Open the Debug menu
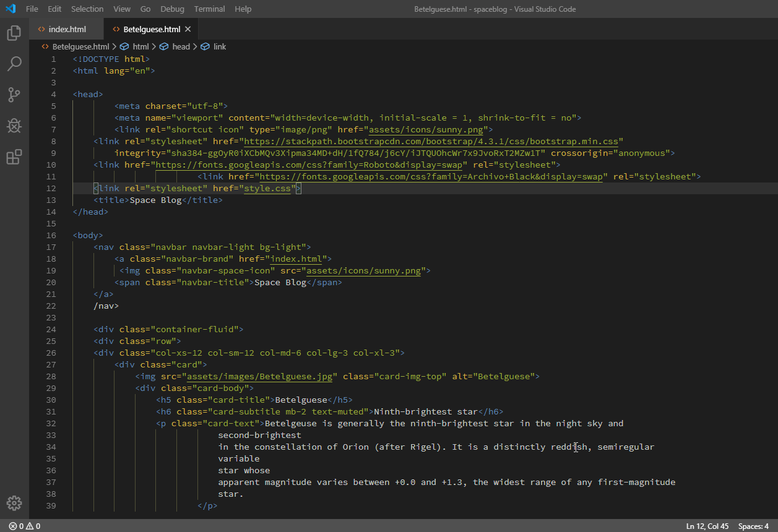 point(172,9)
